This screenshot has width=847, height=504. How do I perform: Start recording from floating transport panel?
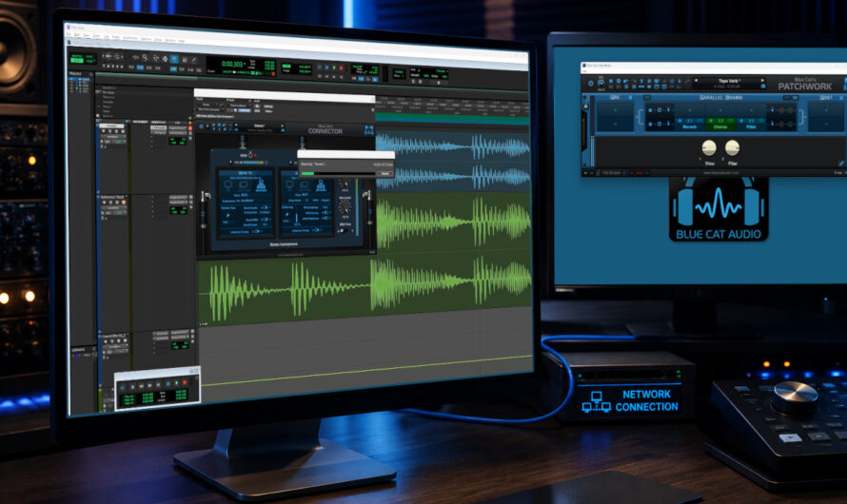[x=185, y=382]
